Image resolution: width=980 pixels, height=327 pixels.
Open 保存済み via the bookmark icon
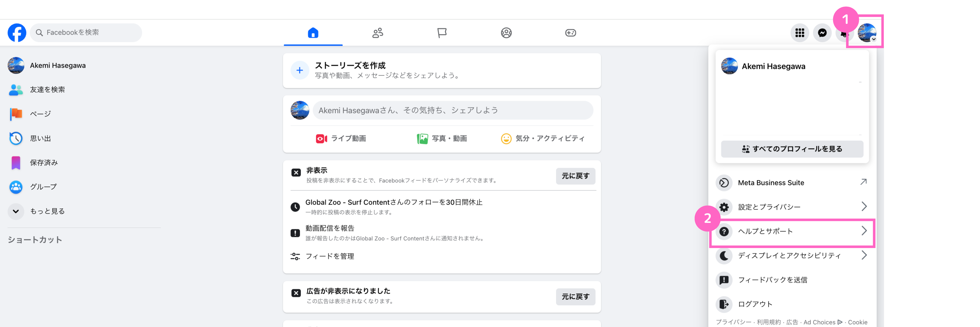[16, 163]
